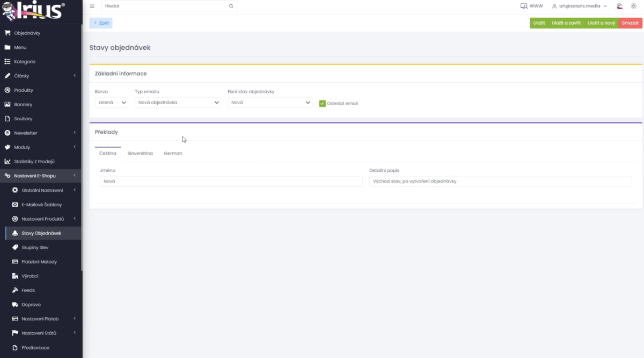644x358 pixels.
Task: Click the Uložit a zavřít button
Action: (566, 23)
